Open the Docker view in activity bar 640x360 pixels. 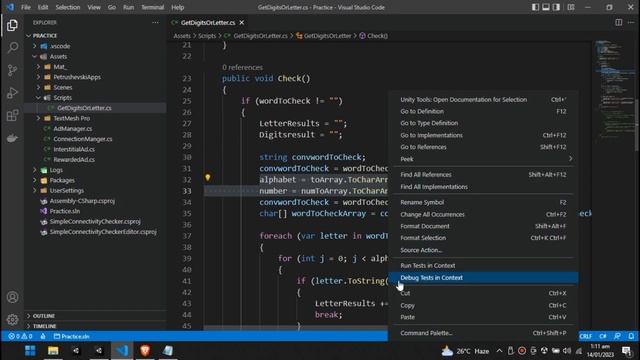pyautogui.click(x=12, y=138)
